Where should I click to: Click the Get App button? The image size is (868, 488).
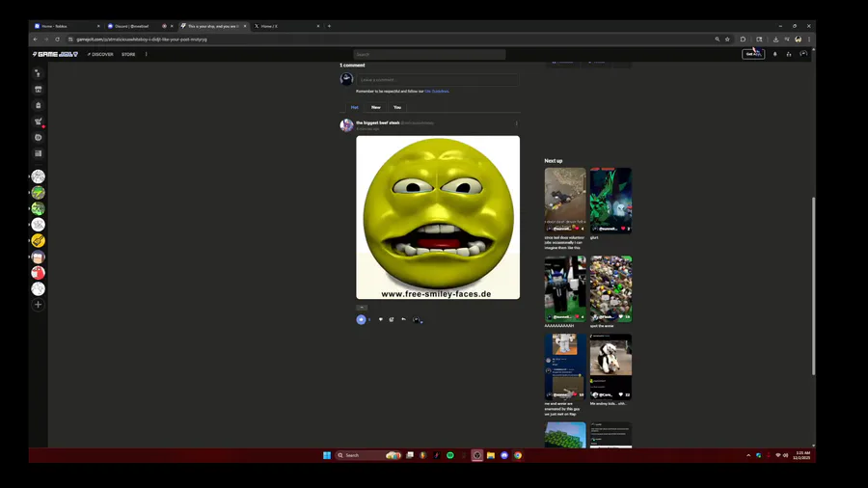753,54
